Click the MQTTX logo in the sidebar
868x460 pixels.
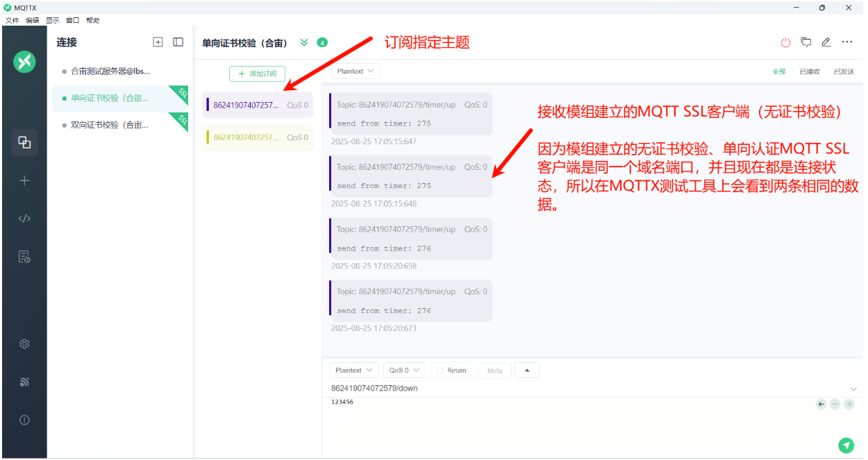click(24, 62)
